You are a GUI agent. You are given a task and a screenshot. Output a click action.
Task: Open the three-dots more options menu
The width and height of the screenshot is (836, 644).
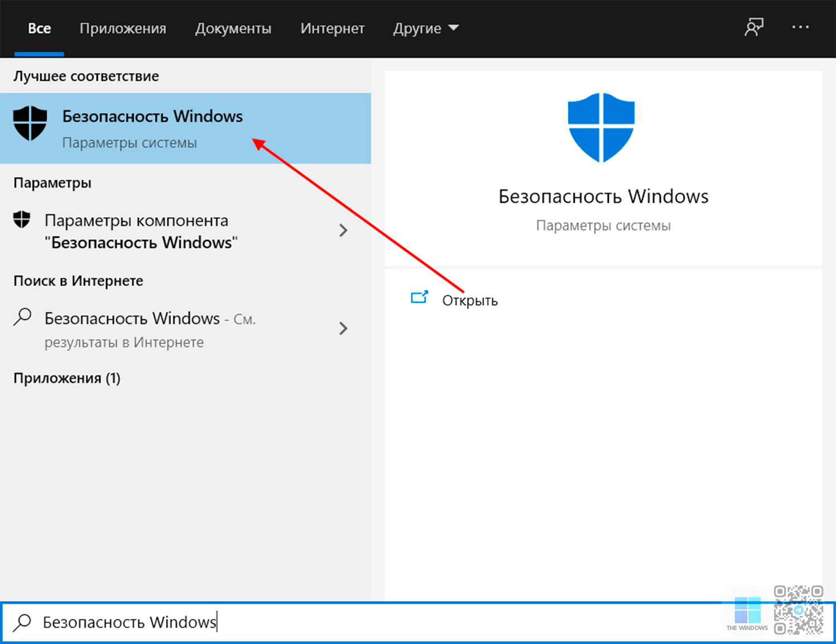point(800,27)
